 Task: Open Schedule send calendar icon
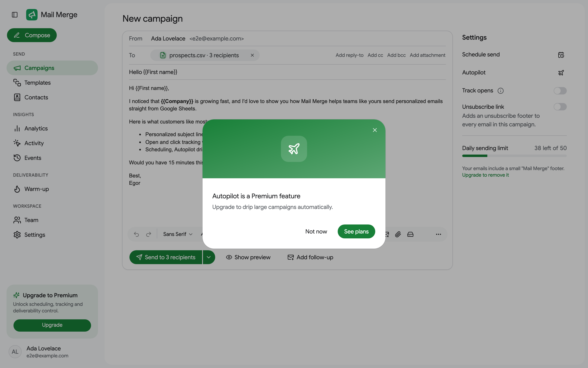click(561, 55)
